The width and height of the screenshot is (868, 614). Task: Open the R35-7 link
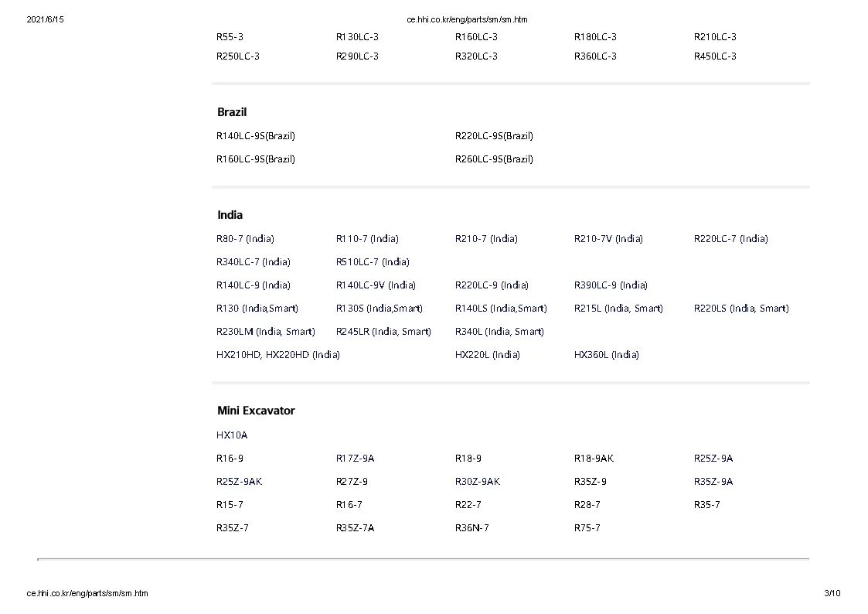707,506
